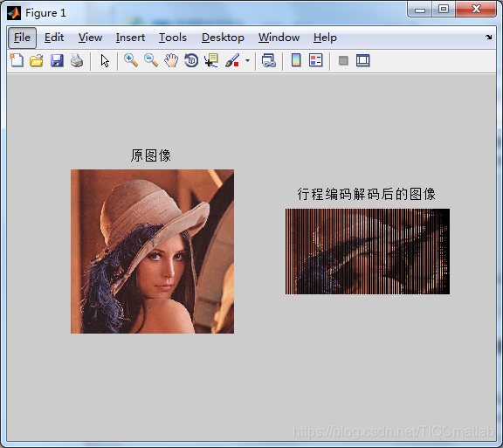Activate the Zoom In tool
This screenshot has width=503, height=448.
pyautogui.click(x=131, y=60)
